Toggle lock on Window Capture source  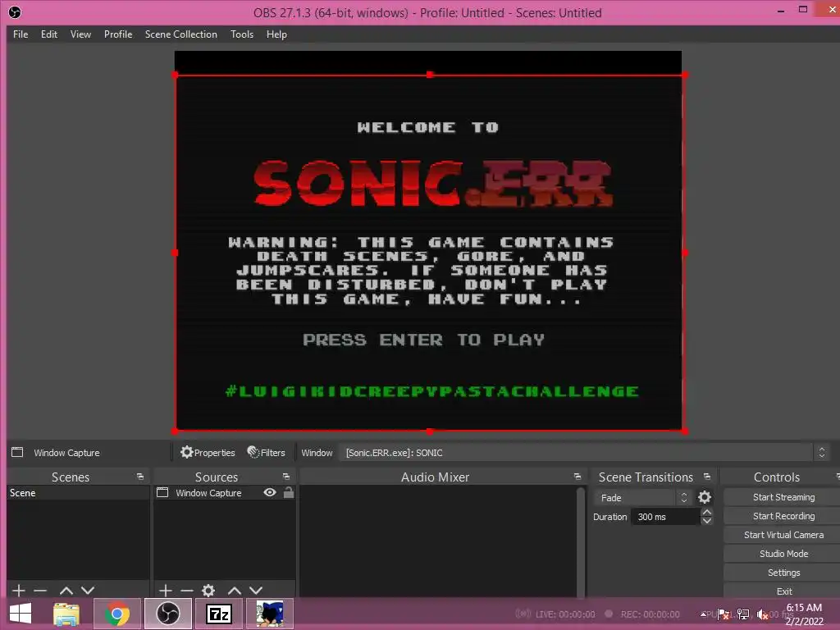[x=288, y=492]
